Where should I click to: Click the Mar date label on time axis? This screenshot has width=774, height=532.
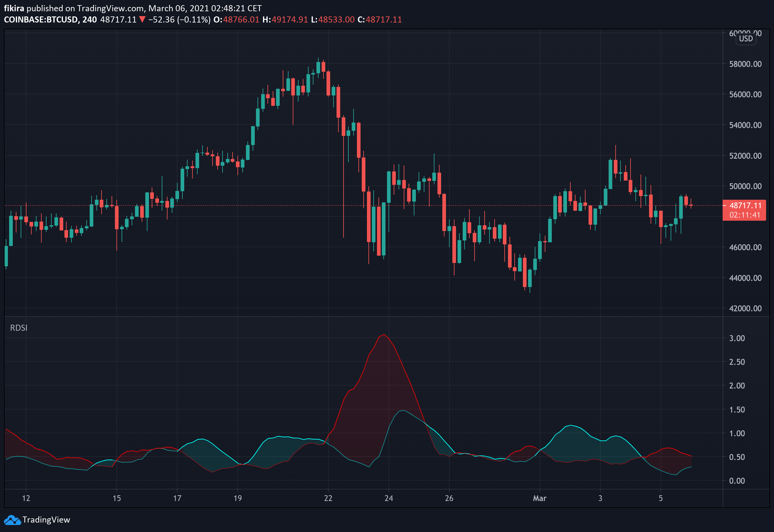coord(539,498)
